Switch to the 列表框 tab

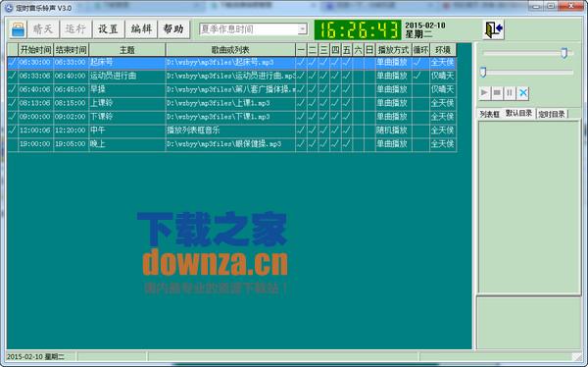tap(489, 114)
